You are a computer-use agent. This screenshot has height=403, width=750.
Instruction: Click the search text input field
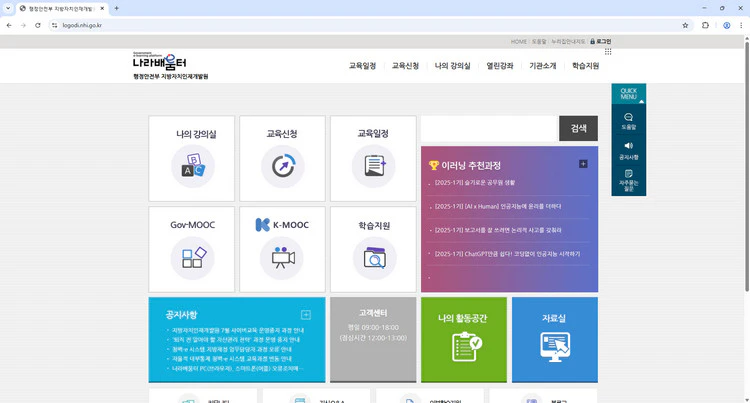(488, 128)
